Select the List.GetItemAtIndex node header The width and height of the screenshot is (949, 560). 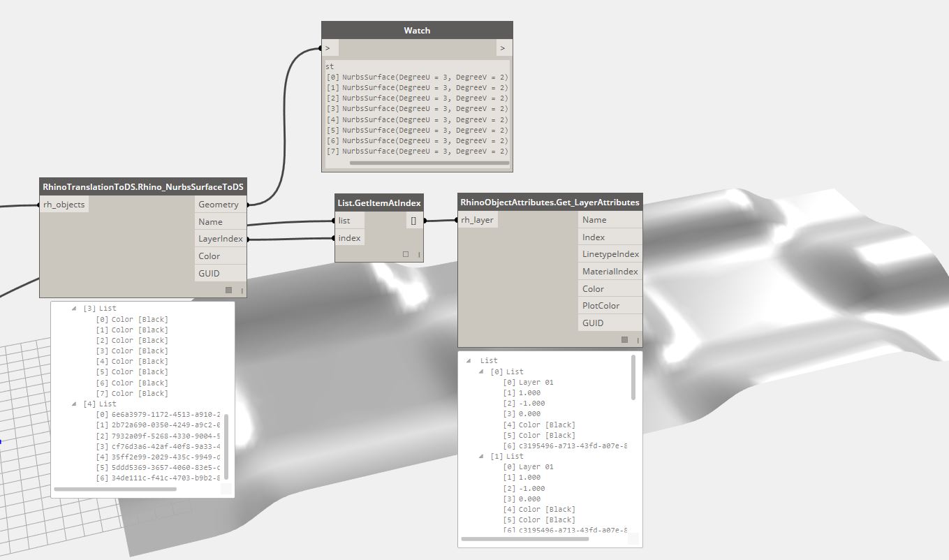tap(379, 203)
